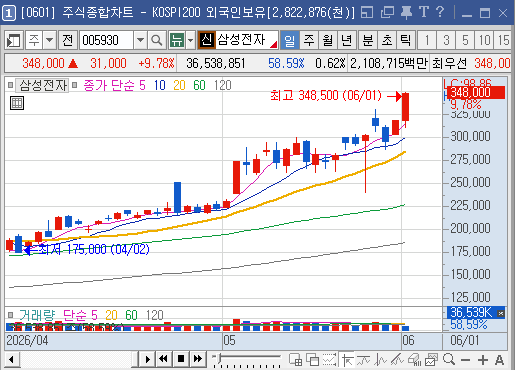Open the 주 market type dropdown
Viewport: 515px width, 370px height.
(49, 40)
